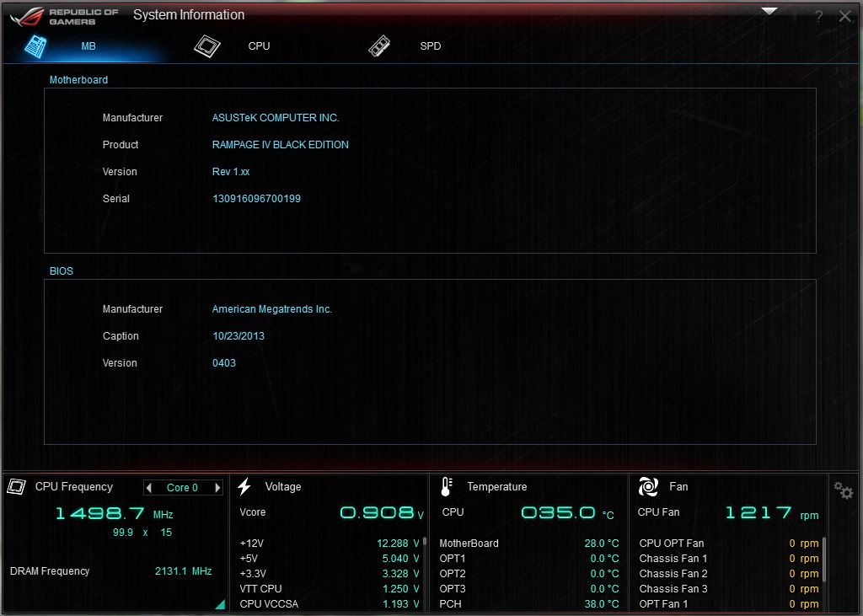863x616 pixels.
Task: Click the motherboard icon on MB tab
Action: [x=35, y=46]
